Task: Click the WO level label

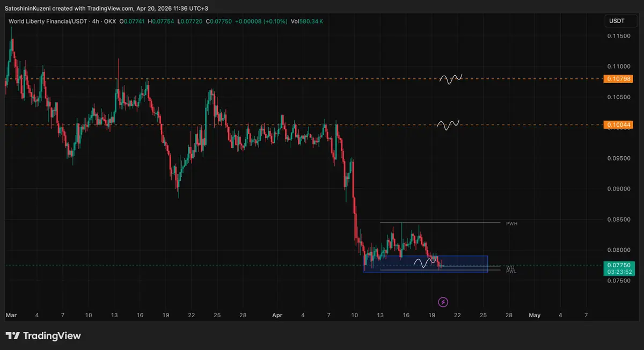Action: click(510, 267)
